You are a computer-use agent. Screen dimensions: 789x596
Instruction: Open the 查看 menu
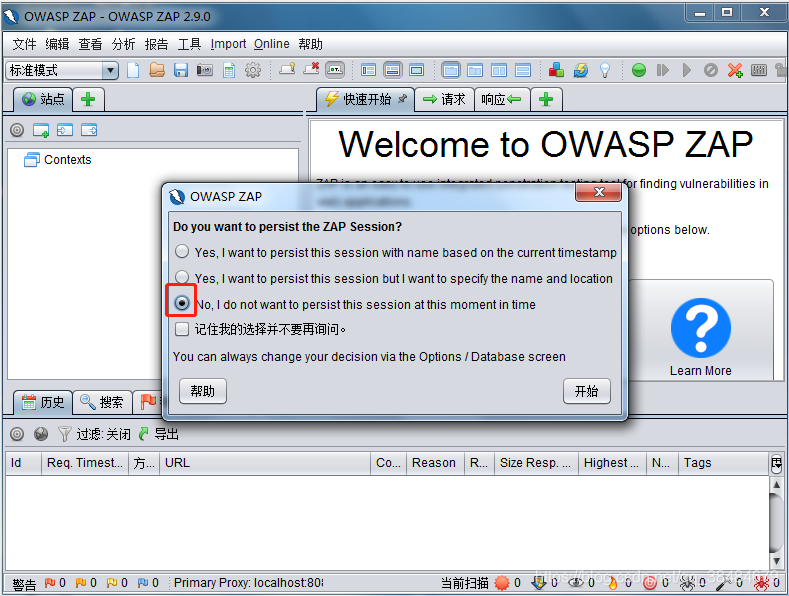point(91,44)
